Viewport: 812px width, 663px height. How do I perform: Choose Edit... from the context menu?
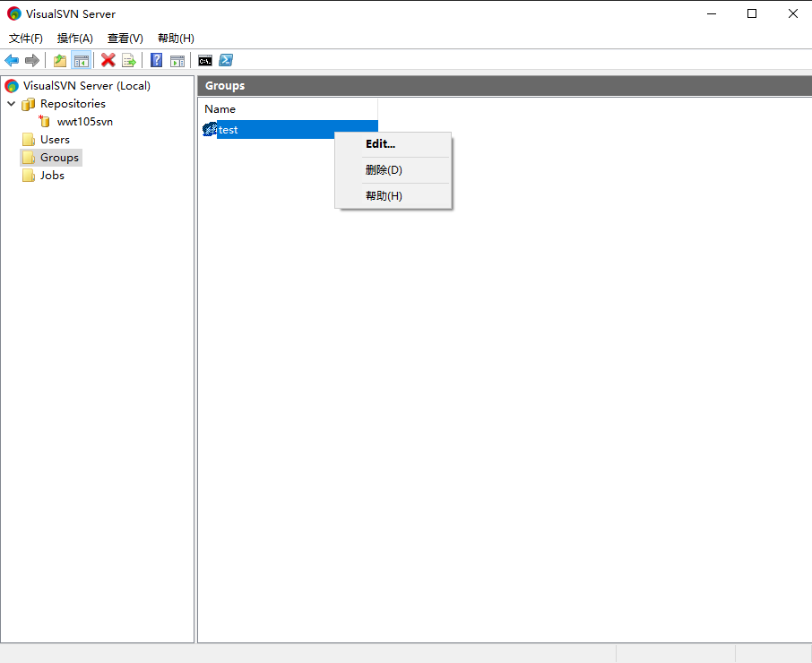[380, 144]
